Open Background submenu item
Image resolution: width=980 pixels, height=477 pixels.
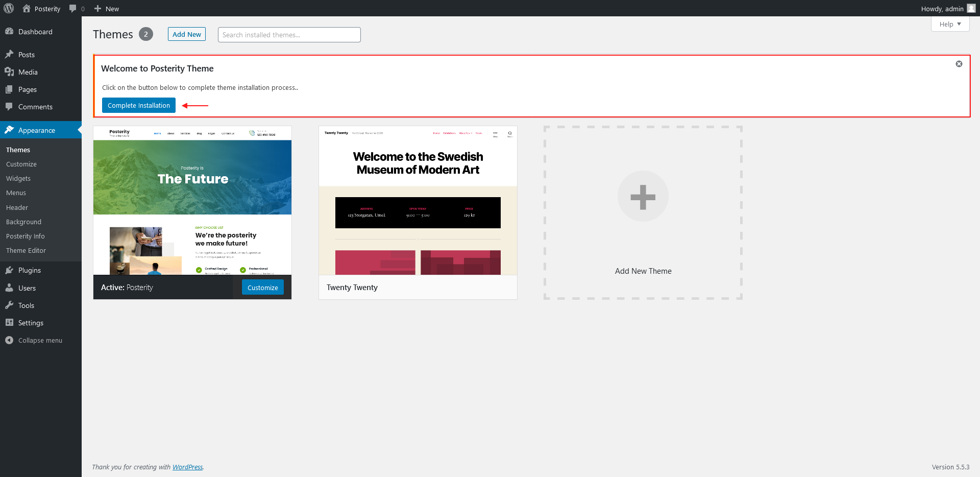tap(23, 222)
